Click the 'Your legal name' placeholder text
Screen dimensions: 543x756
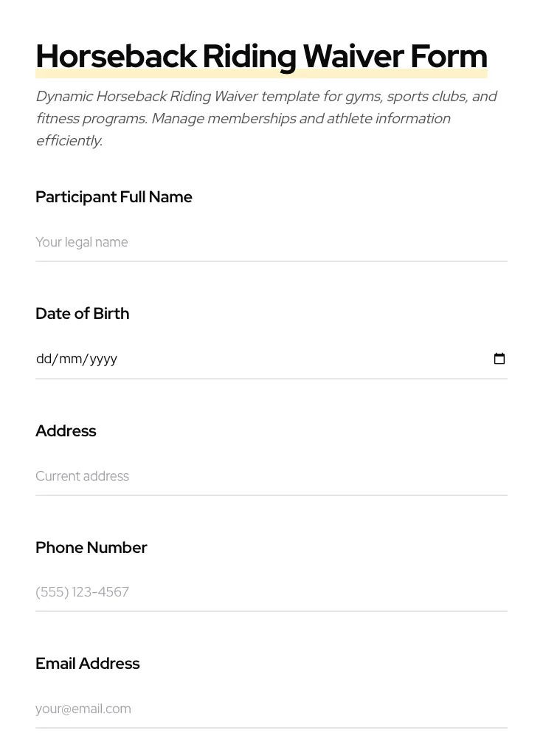82,242
